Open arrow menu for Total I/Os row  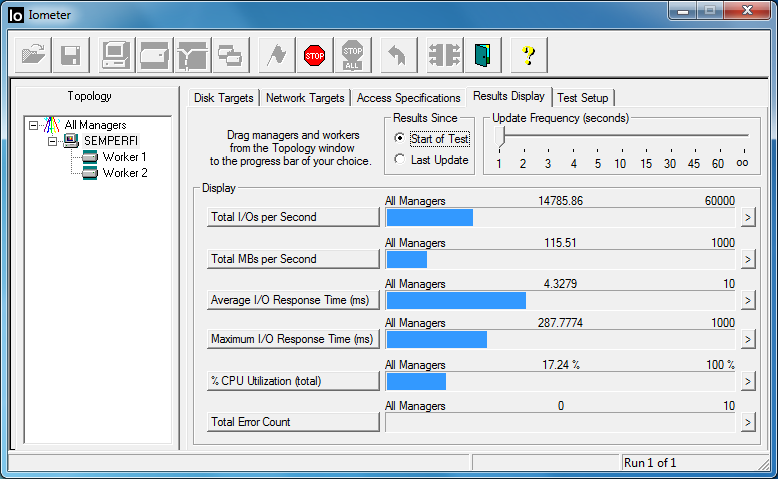[x=748, y=217]
